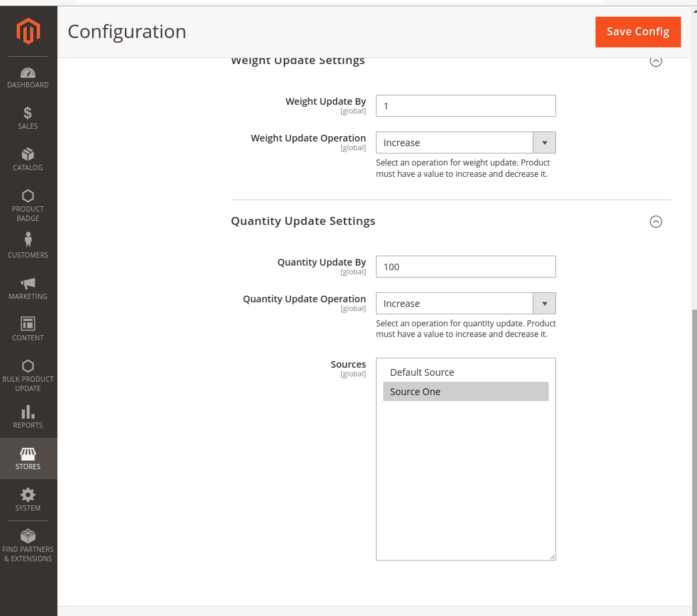697x616 pixels.
Task: Open Find Partners & Extensions
Action: coord(28,545)
